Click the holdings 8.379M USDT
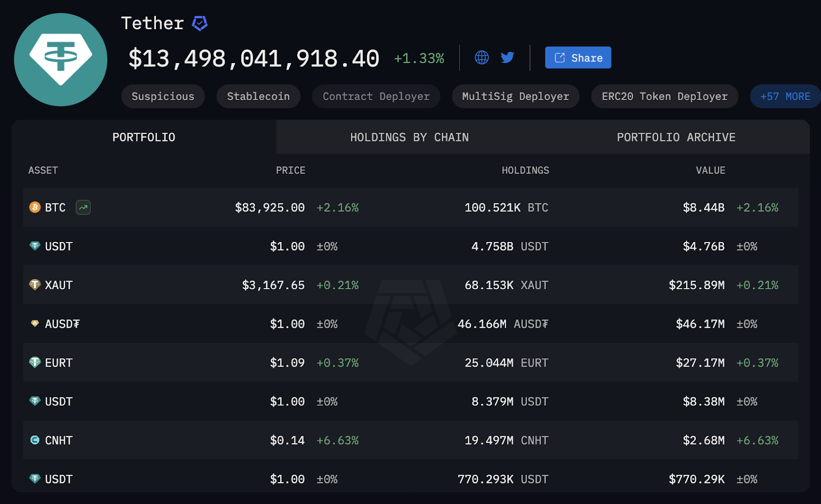Screen dimensions: 821x504 510,401
